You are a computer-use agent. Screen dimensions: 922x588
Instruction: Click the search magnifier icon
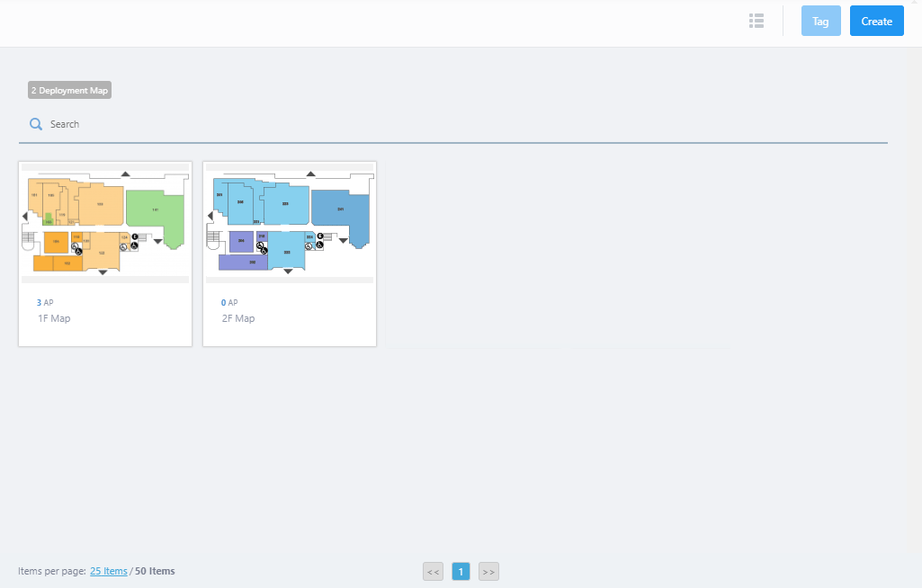click(36, 124)
